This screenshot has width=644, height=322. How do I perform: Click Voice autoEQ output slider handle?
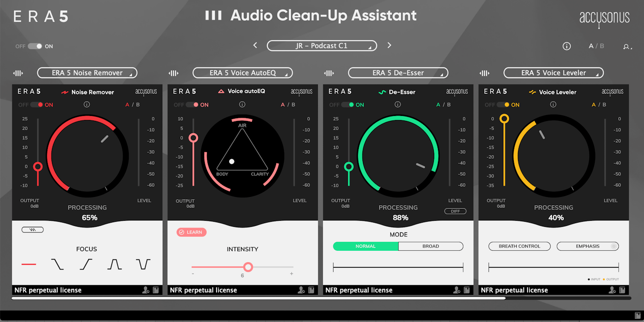point(193,138)
